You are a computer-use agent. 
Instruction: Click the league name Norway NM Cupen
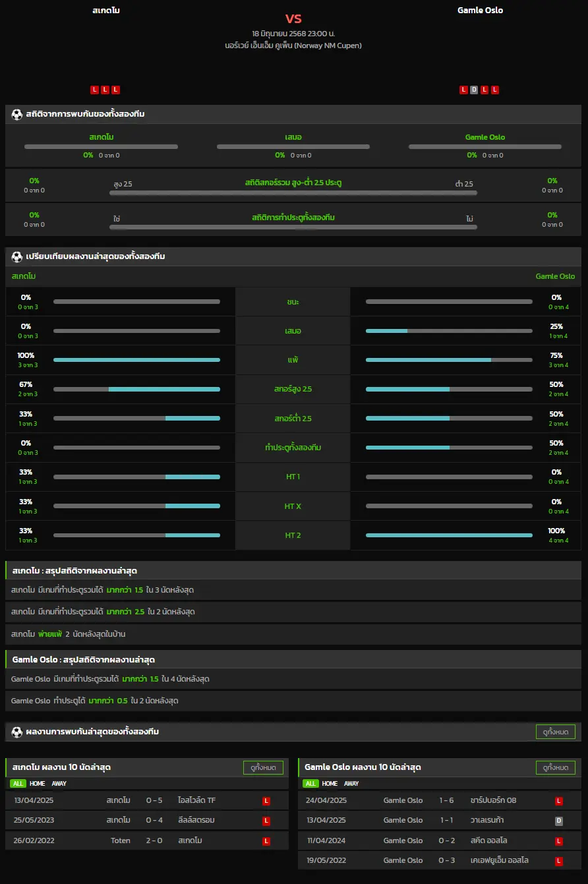293,45
